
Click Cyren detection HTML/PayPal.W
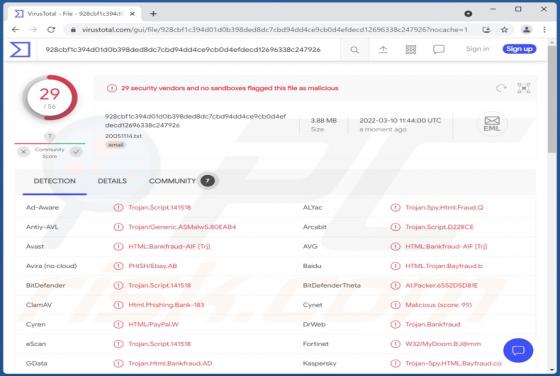[x=153, y=325]
